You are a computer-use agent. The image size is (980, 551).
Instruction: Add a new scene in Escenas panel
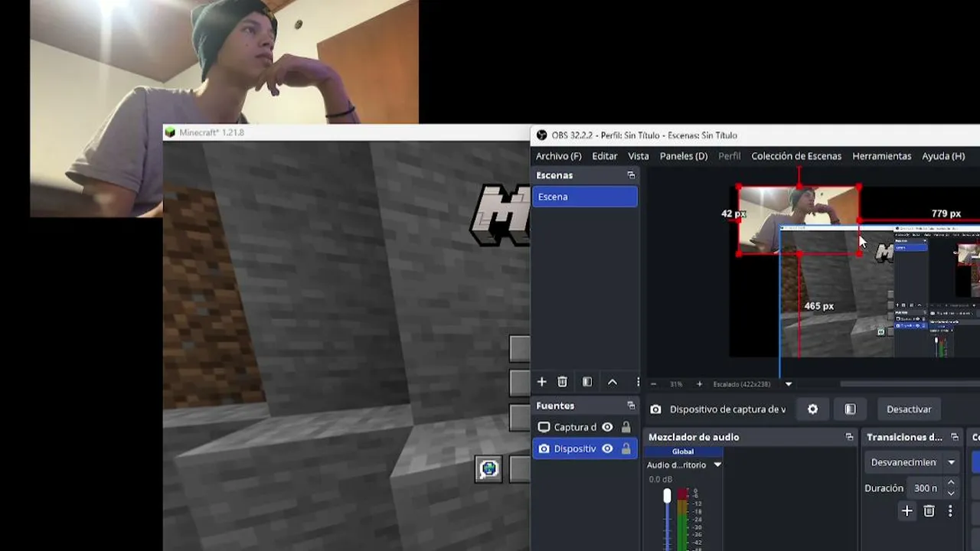tap(541, 382)
